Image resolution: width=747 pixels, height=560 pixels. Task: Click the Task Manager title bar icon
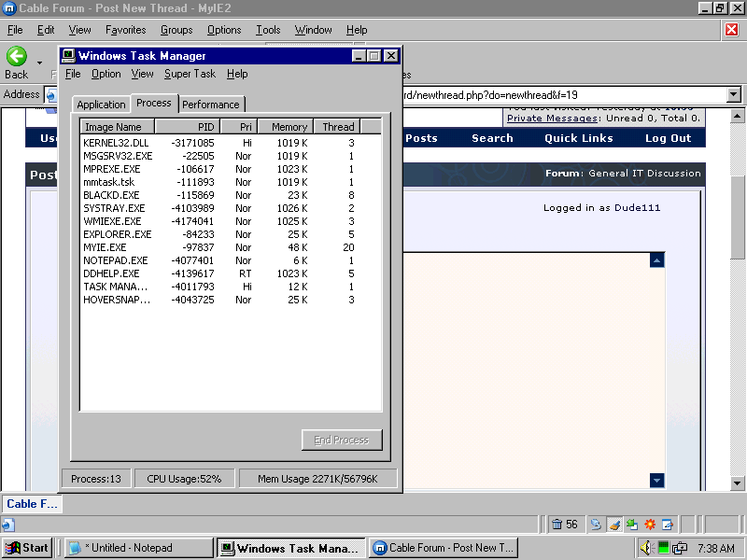pyautogui.click(x=68, y=56)
